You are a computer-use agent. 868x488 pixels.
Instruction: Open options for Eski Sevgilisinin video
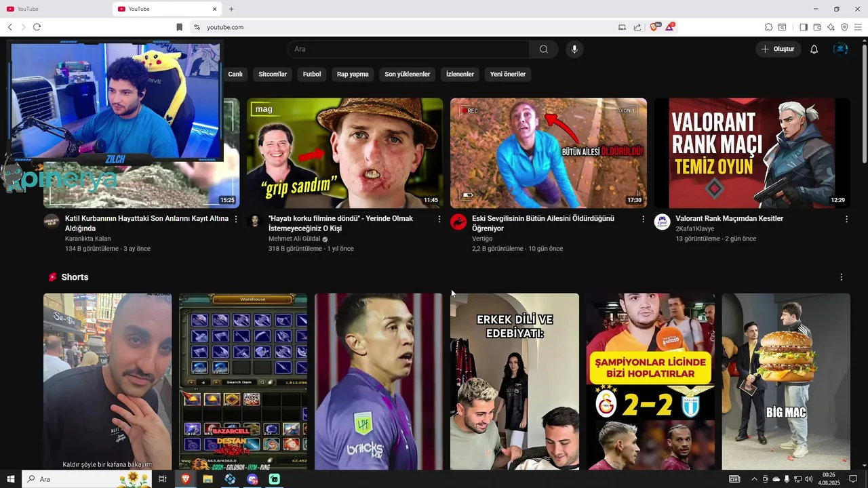click(643, 219)
